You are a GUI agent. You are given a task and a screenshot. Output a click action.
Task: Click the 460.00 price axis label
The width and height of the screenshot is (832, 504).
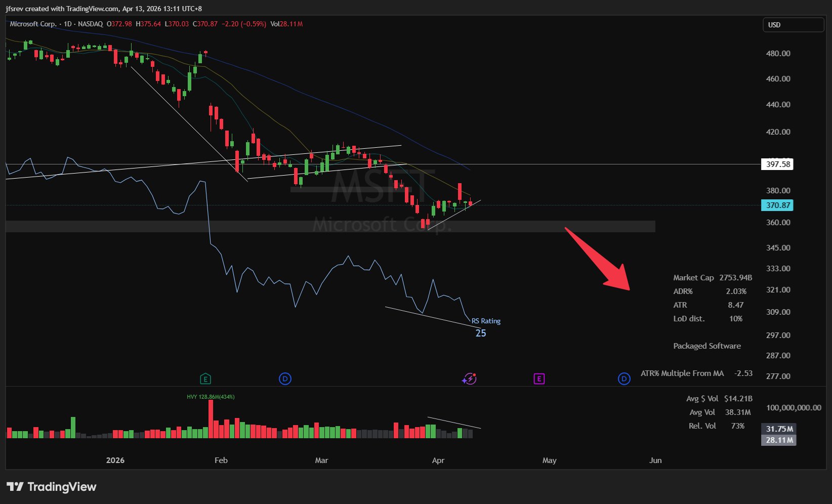pyautogui.click(x=778, y=78)
